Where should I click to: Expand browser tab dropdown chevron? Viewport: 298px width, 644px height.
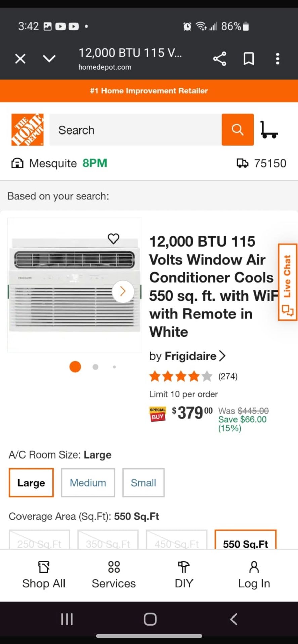coord(49,59)
